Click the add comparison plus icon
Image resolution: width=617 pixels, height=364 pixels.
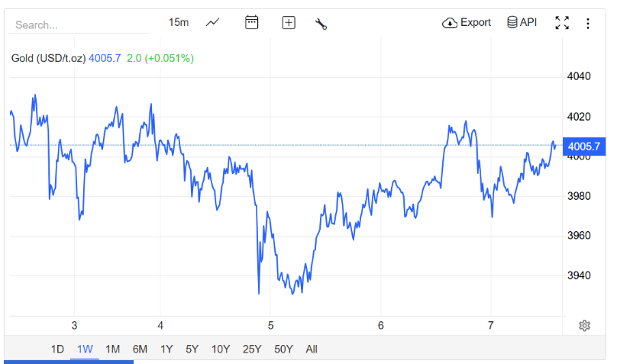(x=289, y=23)
